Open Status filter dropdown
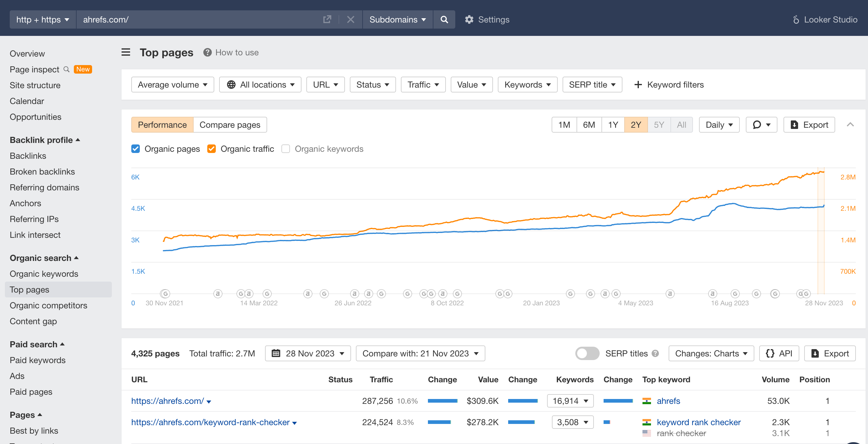The width and height of the screenshot is (868, 444). pos(373,85)
